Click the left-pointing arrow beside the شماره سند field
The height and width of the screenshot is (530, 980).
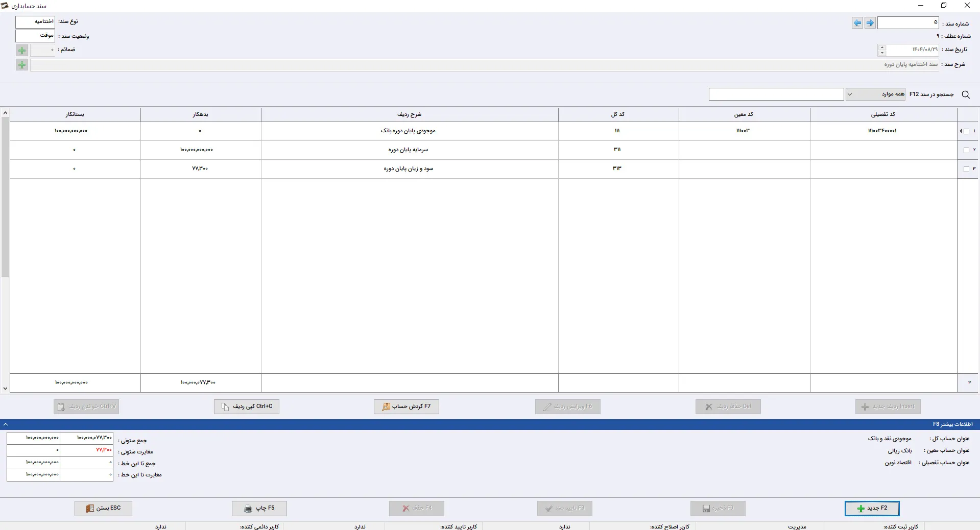tap(857, 23)
